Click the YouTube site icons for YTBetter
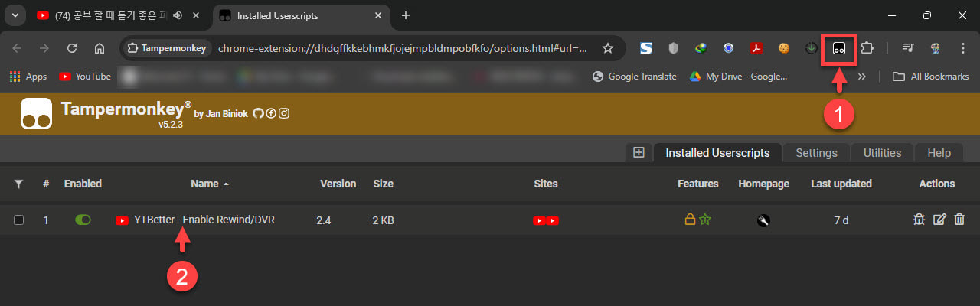Viewport: 980px width, 306px height. coord(546,220)
